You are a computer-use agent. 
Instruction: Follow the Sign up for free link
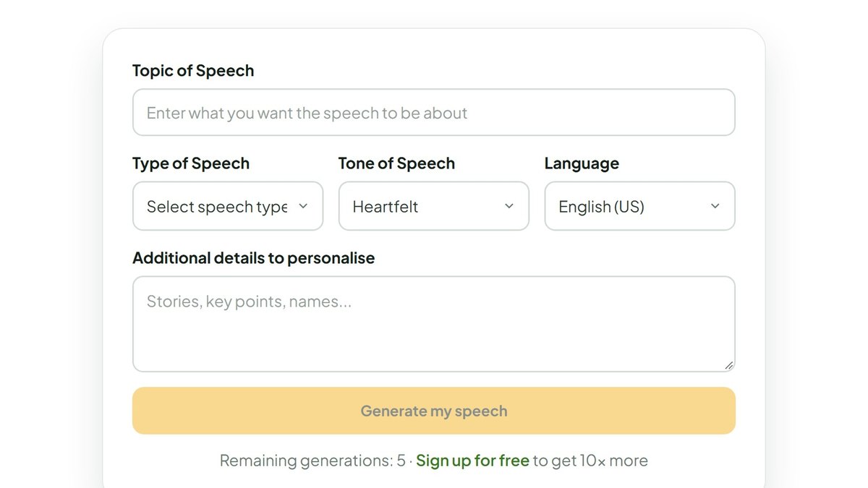pyautogui.click(x=473, y=461)
